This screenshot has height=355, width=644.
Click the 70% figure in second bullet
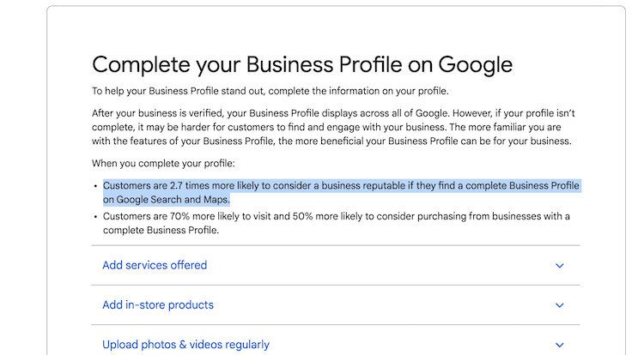coord(179,216)
